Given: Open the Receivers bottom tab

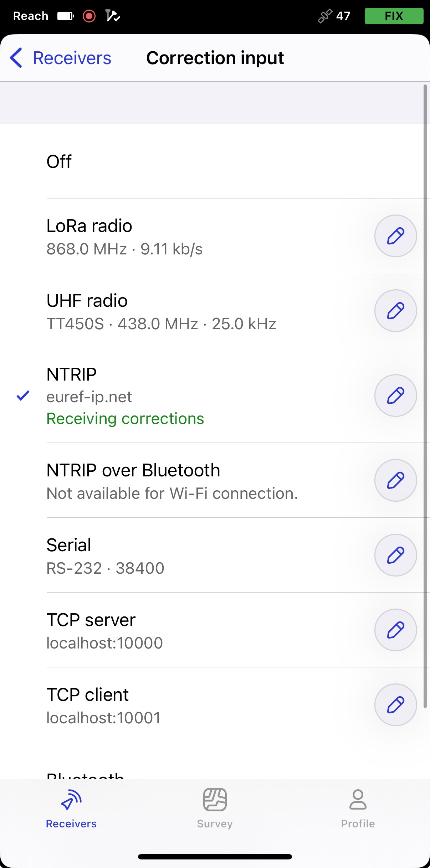Looking at the screenshot, I should tap(71, 808).
